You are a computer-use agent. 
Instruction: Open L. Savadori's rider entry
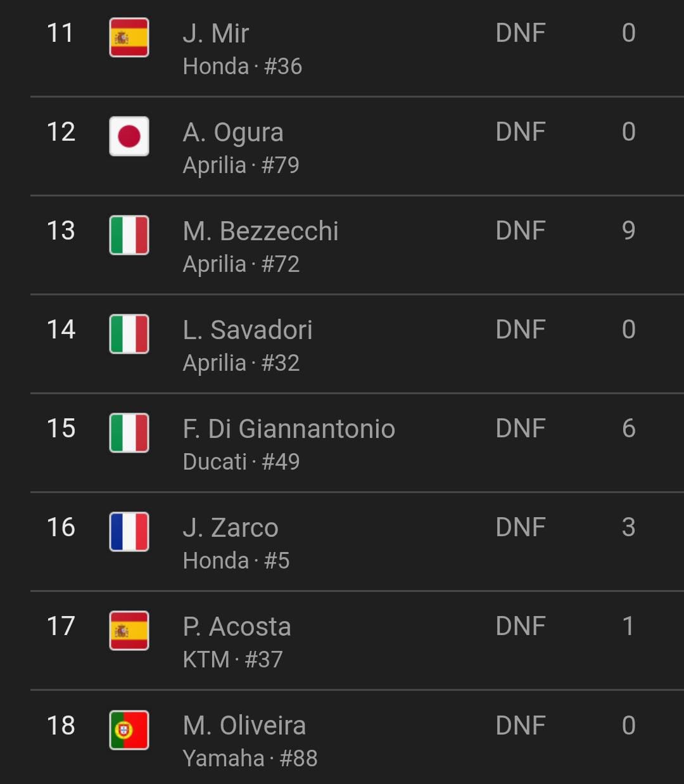248,330
